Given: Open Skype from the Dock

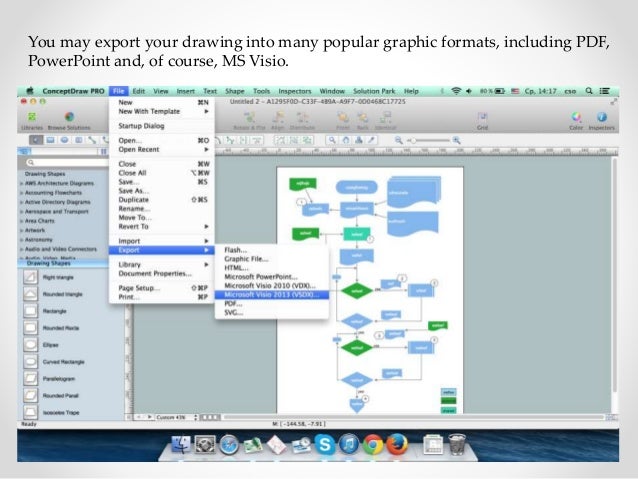Looking at the screenshot, I should coord(325,444).
